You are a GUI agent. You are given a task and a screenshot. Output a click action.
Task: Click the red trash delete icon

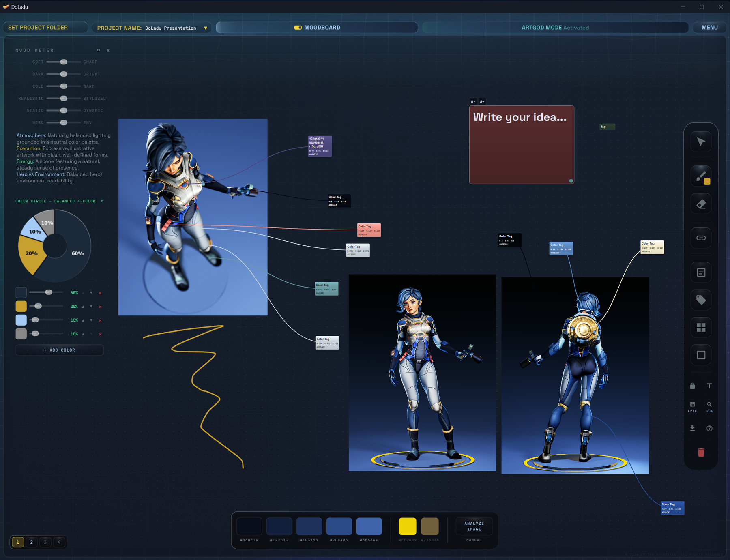tap(701, 452)
